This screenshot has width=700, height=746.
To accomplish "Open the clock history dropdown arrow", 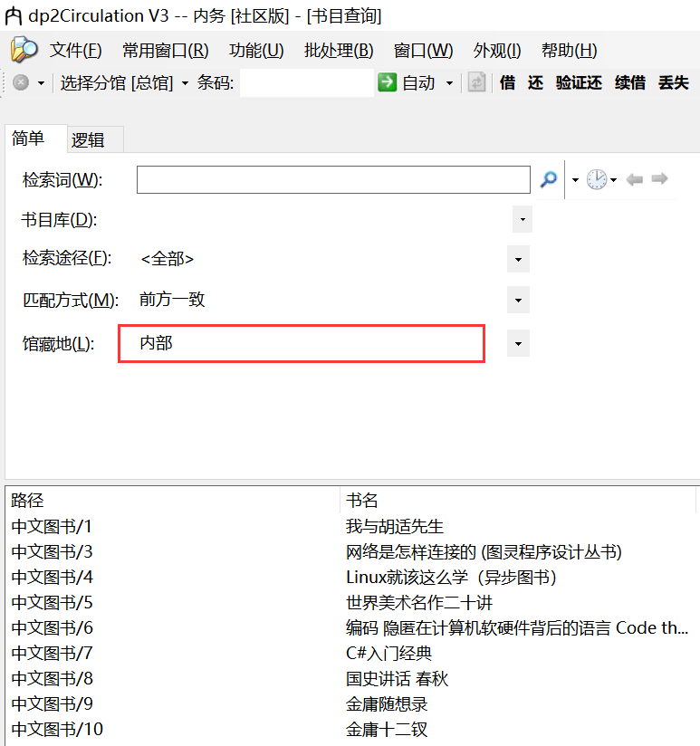I will point(613,180).
